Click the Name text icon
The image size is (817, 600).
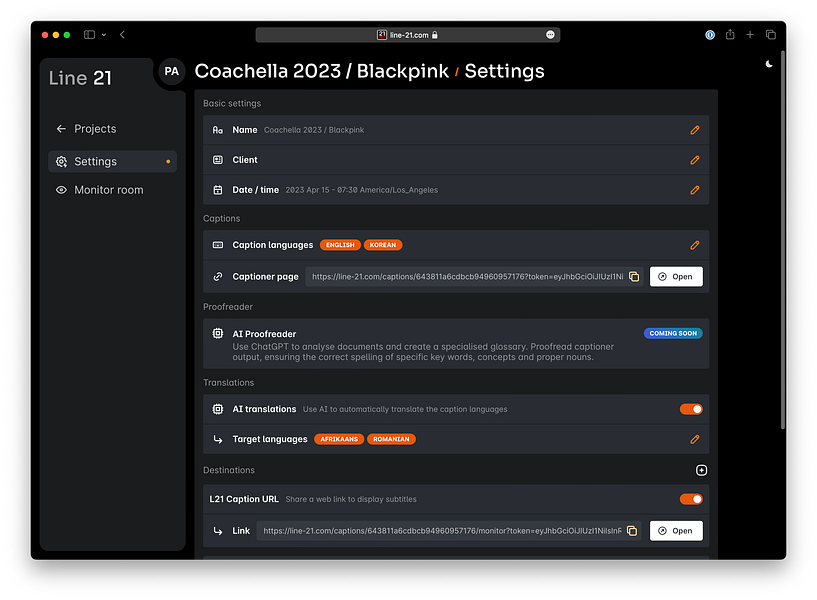pos(218,130)
